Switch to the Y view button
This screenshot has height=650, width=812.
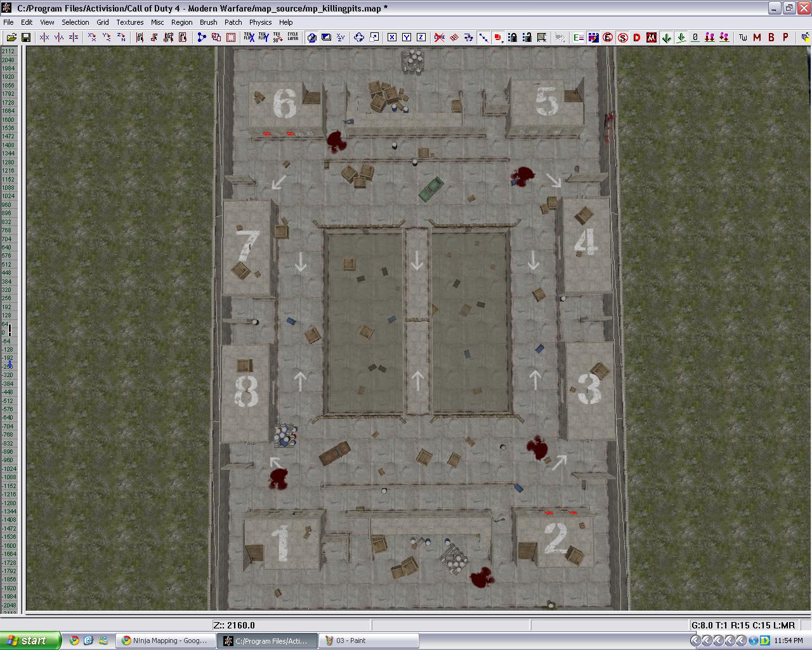tap(407, 37)
